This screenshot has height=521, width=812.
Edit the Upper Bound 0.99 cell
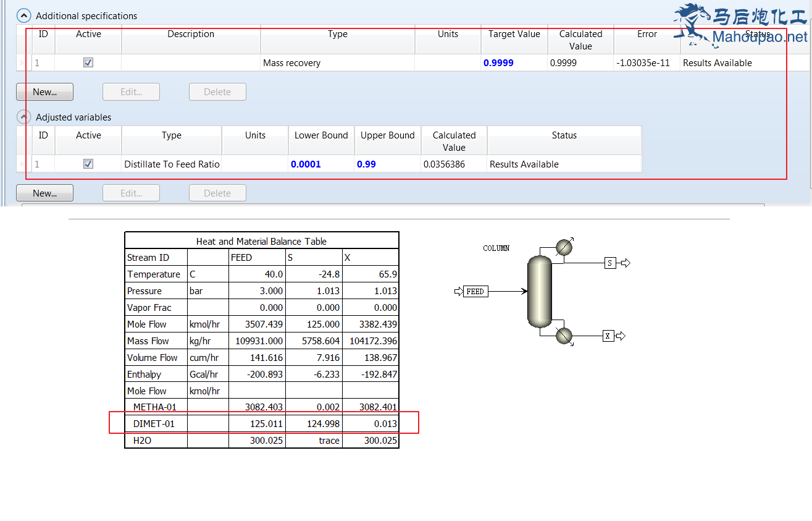pos(388,164)
